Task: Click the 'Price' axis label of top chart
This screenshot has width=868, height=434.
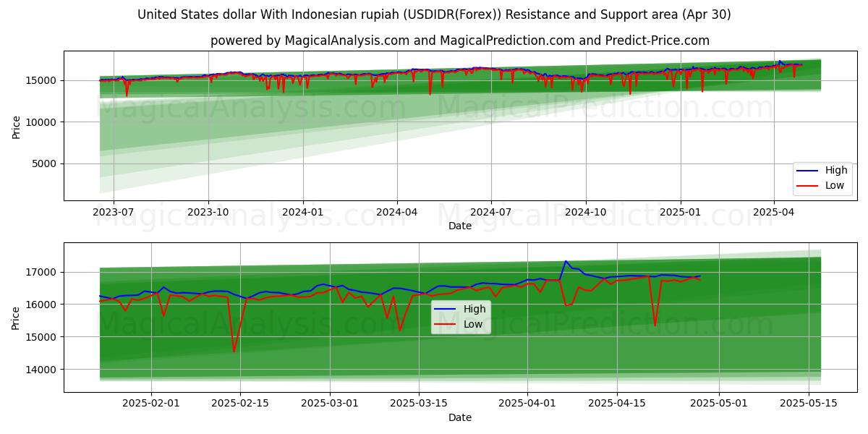Action: pos(17,125)
